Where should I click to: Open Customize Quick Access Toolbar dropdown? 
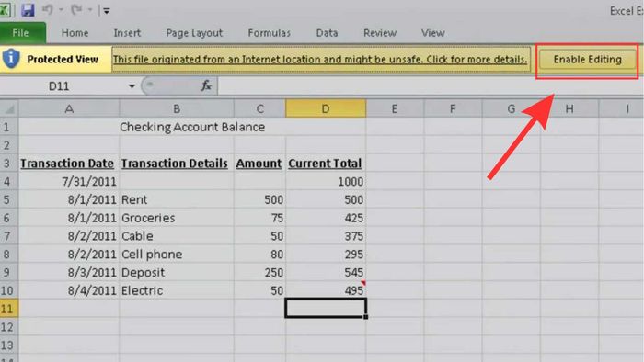point(107,11)
